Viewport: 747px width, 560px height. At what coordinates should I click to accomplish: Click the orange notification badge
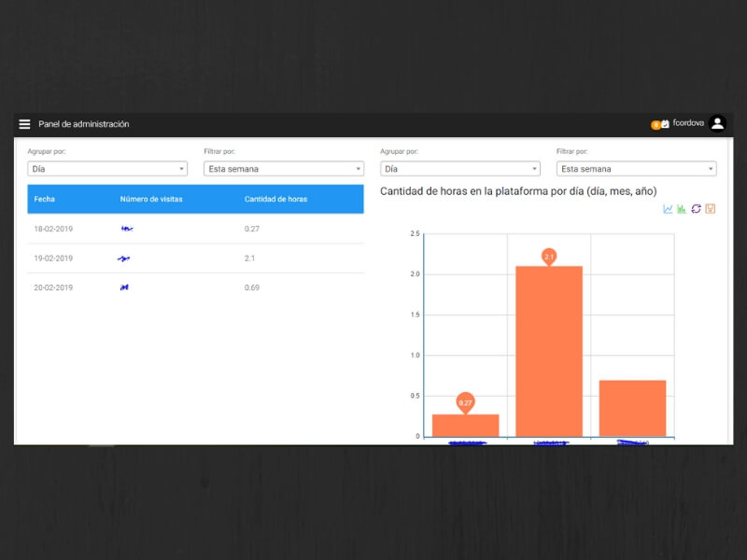click(655, 125)
